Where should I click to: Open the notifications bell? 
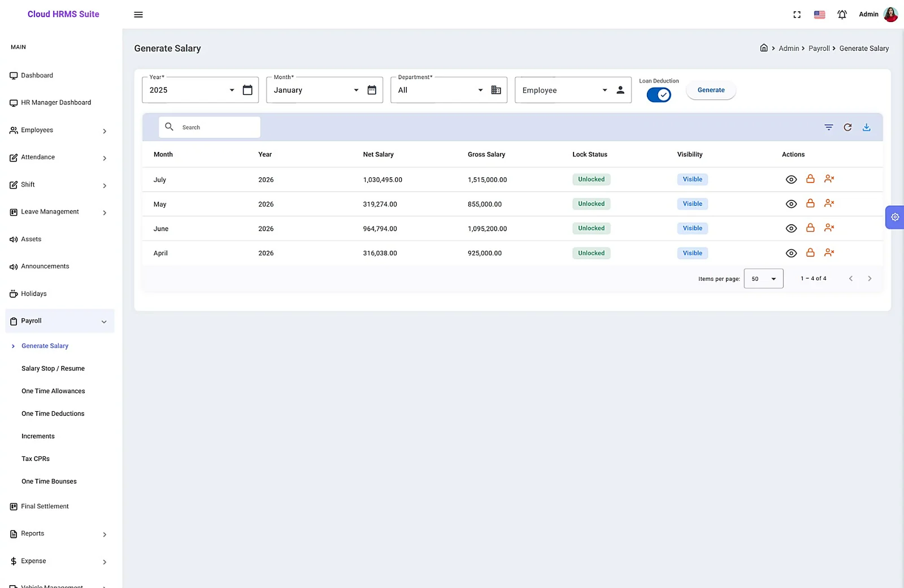(842, 15)
